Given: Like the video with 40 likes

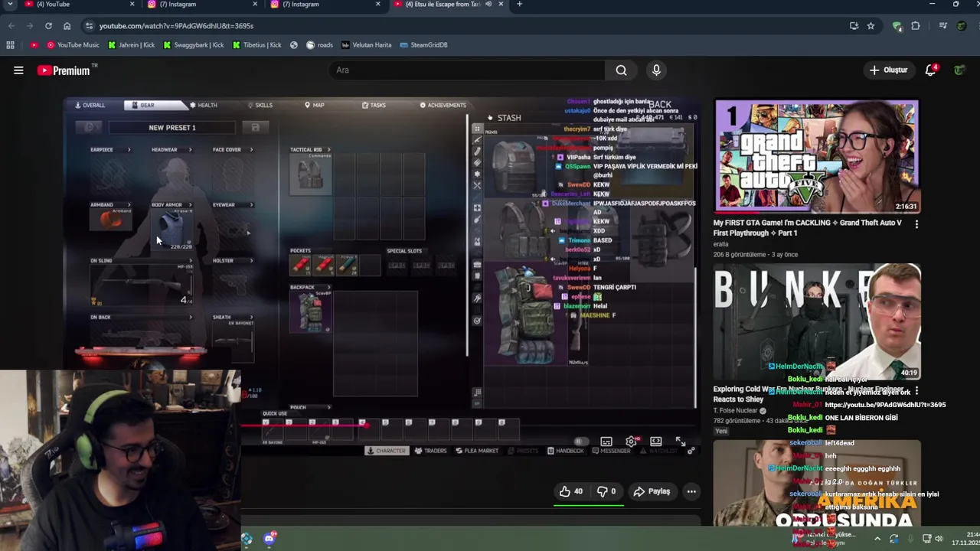Looking at the screenshot, I should pyautogui.click(x=573, y=491).
